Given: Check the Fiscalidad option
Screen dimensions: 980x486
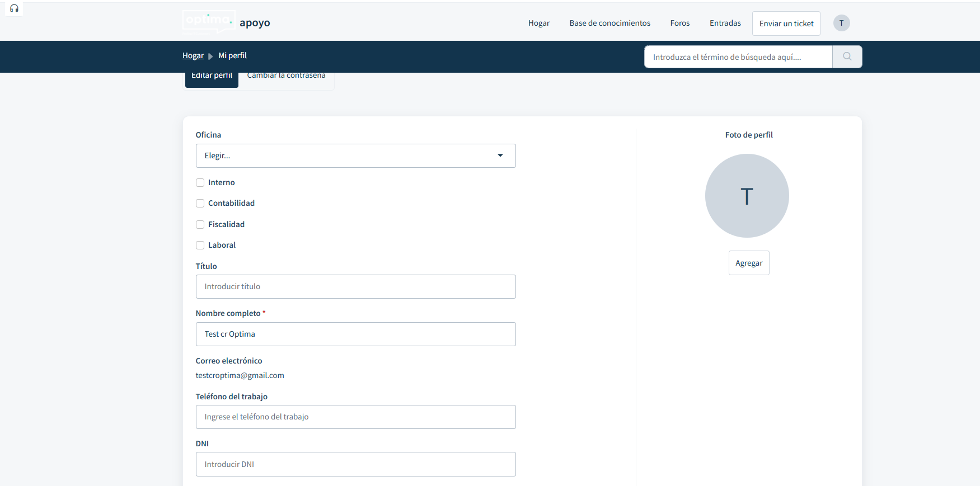Looking at the screenshot, I should point(200,225).
